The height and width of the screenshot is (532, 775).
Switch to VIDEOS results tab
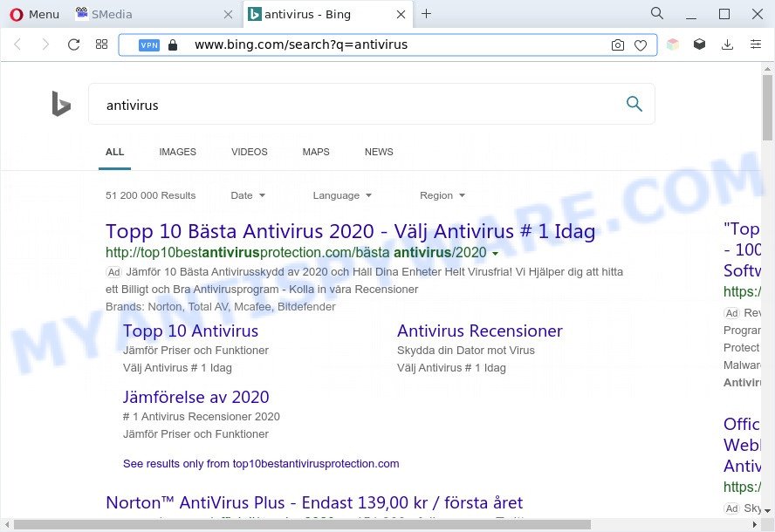(249, 152)
